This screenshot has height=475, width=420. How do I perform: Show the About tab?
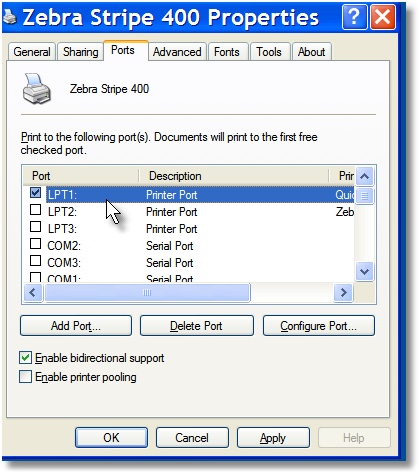point(311,52)
